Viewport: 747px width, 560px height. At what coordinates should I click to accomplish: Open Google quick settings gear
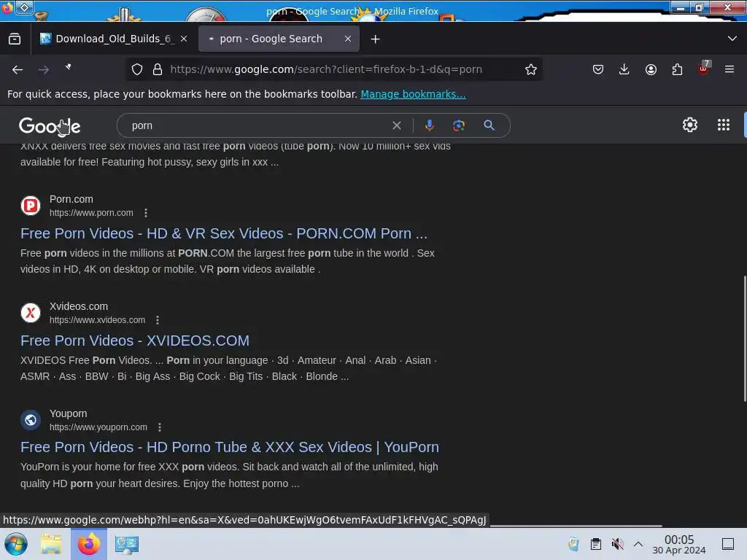coord(690,125)
